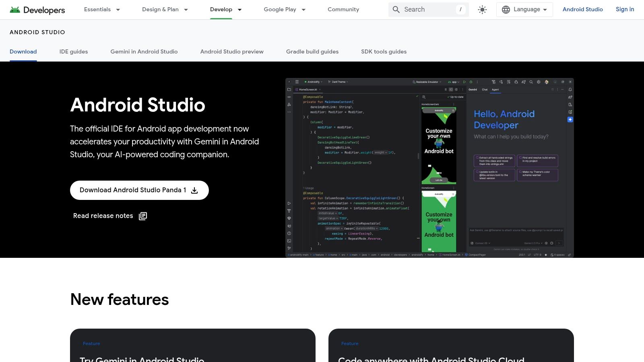This screenshot has height=362, width=644.
Task: Click the "/" keyboard shortcut hint in search
Action: [x=460, y=9]
